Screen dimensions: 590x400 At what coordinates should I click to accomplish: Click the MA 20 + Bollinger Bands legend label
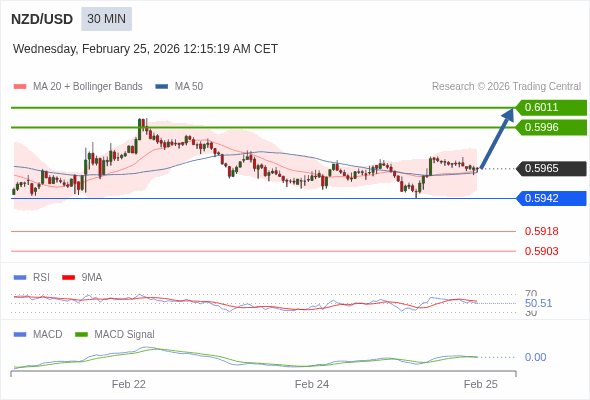[88, 87]
